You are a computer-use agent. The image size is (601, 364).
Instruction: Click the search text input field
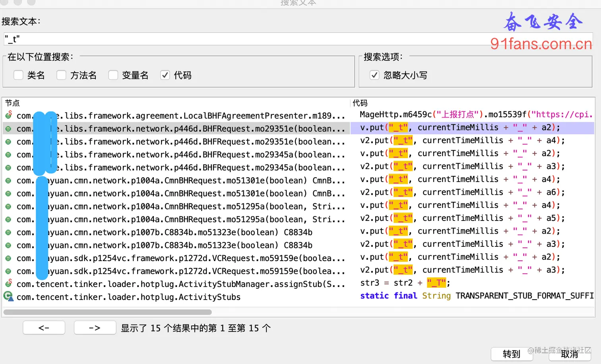(x=298, y=39)
